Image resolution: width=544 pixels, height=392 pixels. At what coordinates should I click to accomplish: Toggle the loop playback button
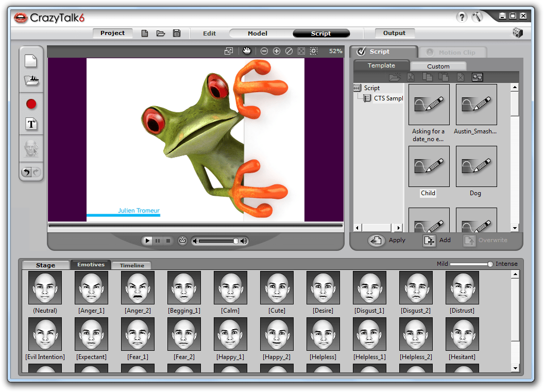coord(182,241)
